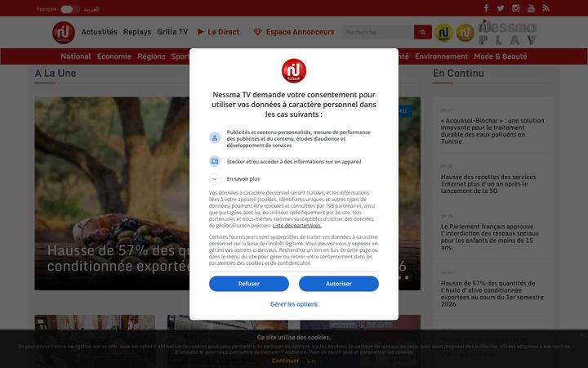Open the Twitter icon in top bar
This screenshot has width=588, height=368.
point(501,8)
